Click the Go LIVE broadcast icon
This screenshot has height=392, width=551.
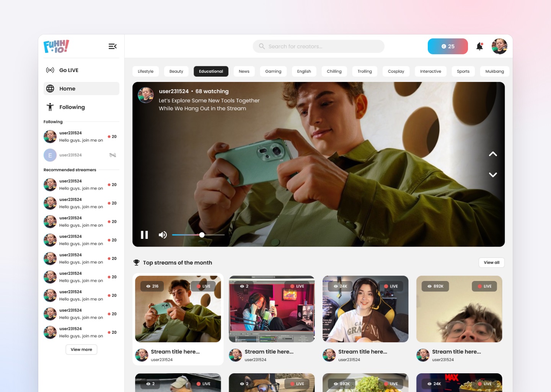tap(50, 70)
